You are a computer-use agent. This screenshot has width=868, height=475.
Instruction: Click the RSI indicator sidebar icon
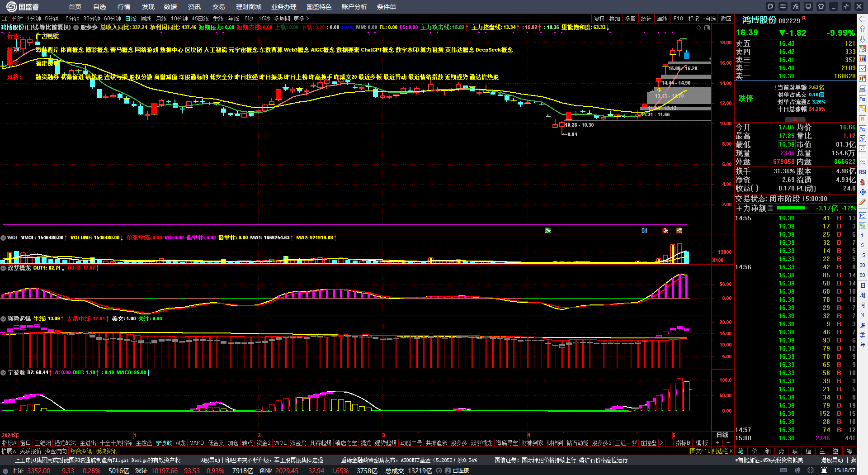click(863, 172)
